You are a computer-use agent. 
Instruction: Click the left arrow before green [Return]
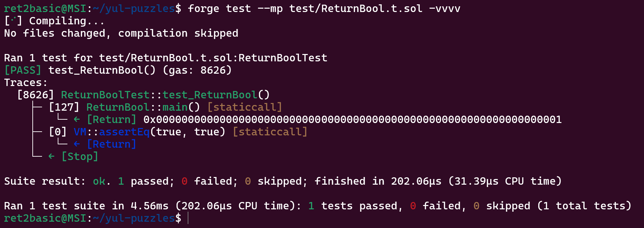(77, 119)
